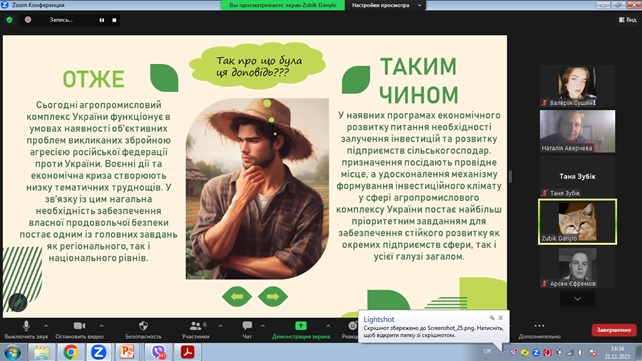Screen dimensions: 642x361
Task: Expand audio options arrow beside microphone
Action: (46, 326)
